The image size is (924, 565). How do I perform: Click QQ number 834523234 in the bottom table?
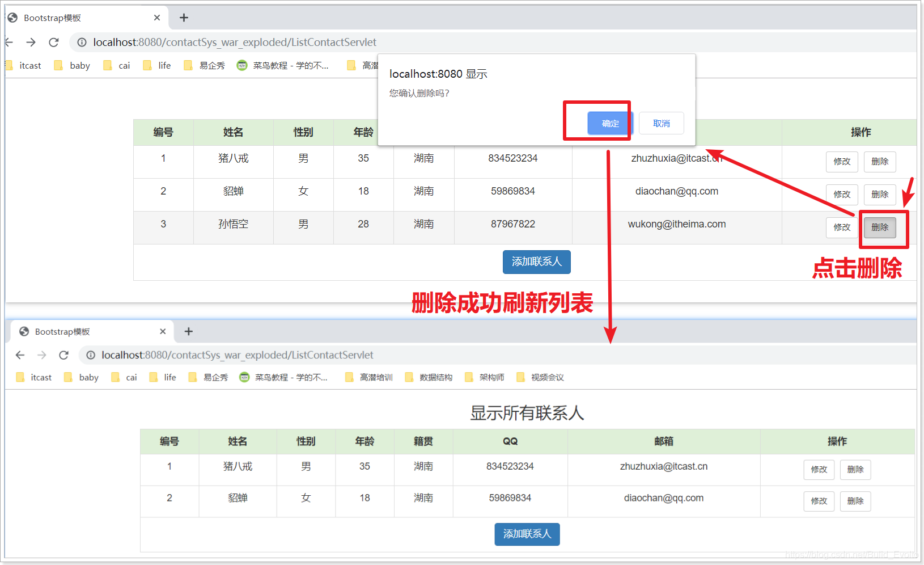pos(510,466)
